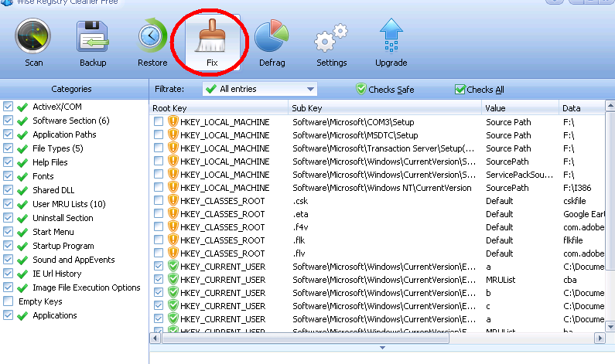Image resolution: width=615 pixels, height=364 pixels.
Task: Sort by the Data column header
Action: (582, 108)
